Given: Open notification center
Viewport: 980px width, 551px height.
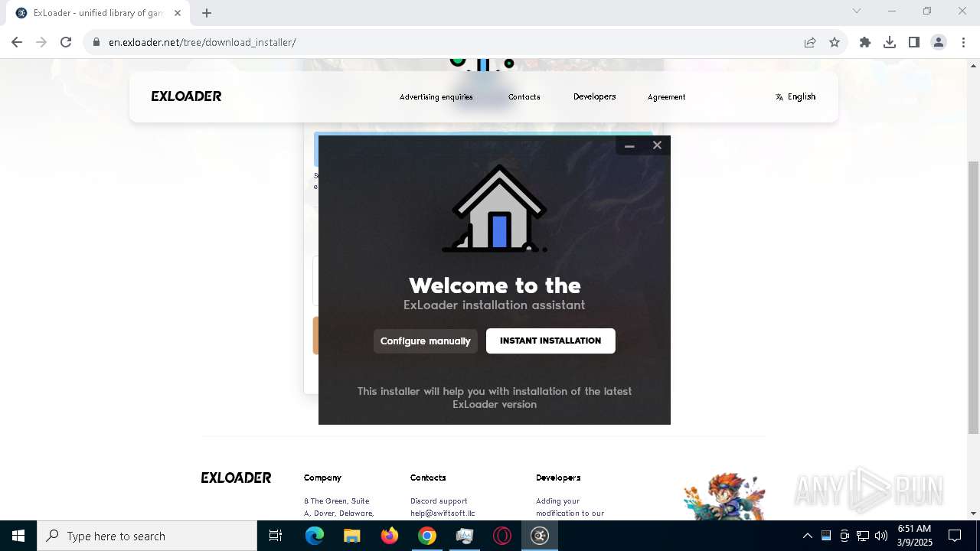Looking at the screenshot, I should 955,536.
